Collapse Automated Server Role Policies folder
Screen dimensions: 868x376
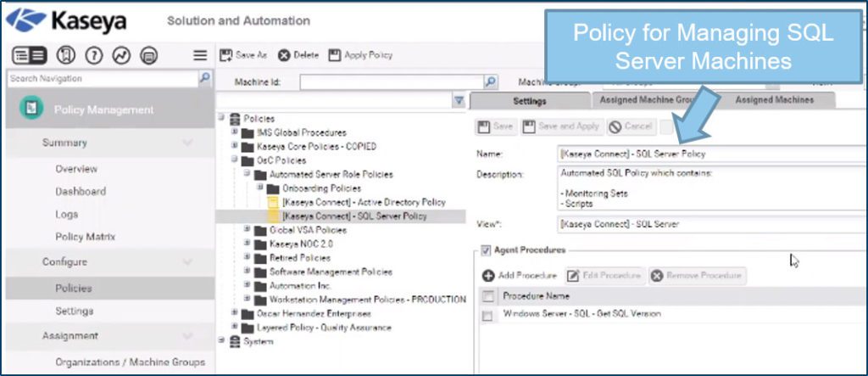pos(248,174)
